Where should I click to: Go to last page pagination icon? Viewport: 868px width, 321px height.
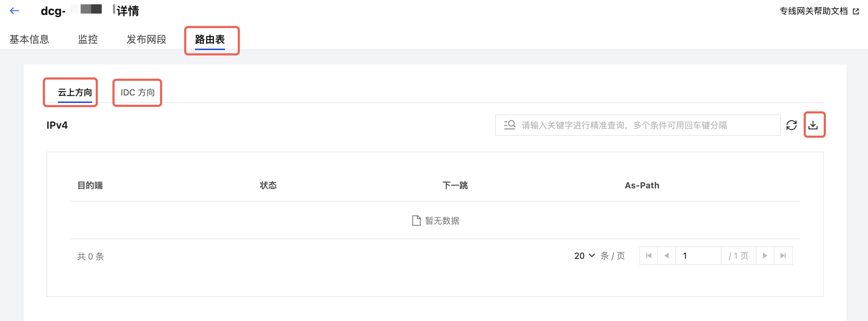point(783,256)
